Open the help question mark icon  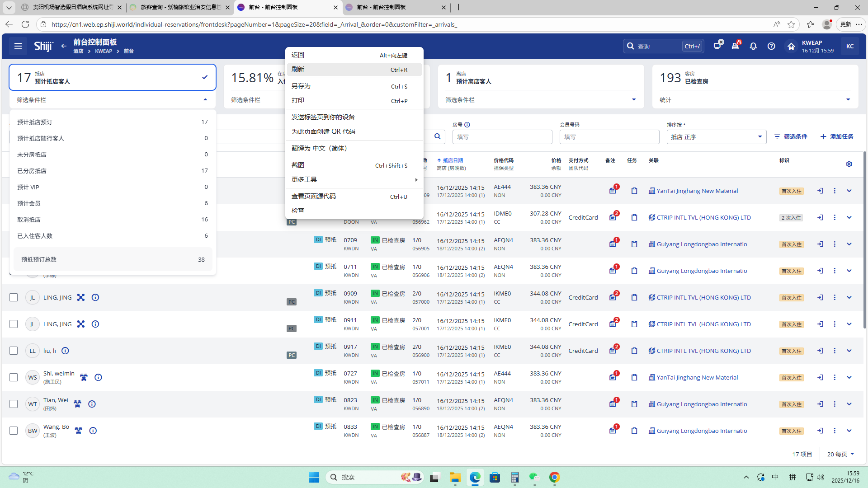click(x=771, y=46)
